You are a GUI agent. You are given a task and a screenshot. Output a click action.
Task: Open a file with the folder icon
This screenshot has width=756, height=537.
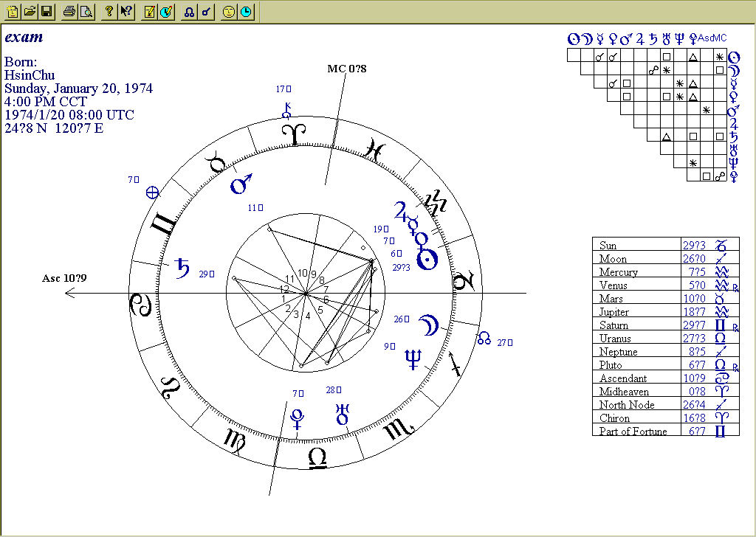(30, 11)
